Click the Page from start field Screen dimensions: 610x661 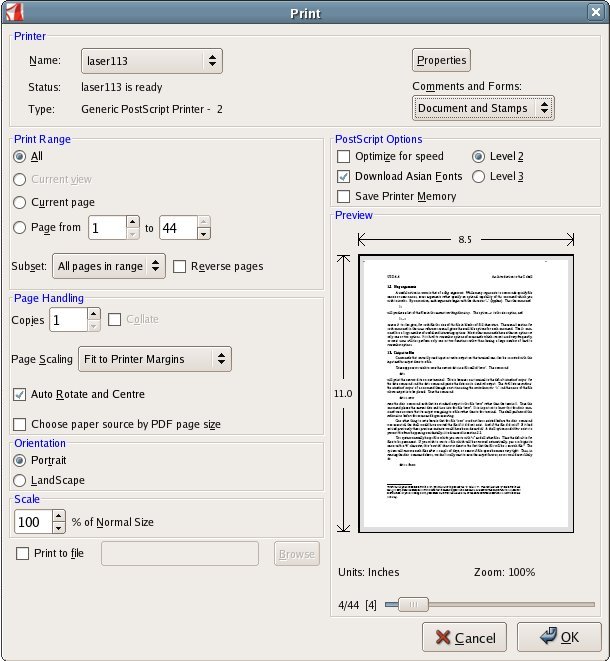tap(107, 228)
